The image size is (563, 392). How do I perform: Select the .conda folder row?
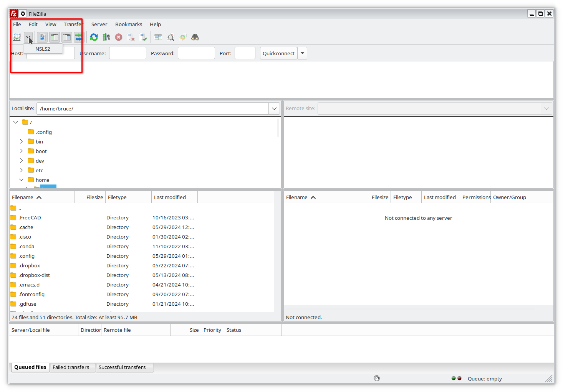click(x=142, y=246)
